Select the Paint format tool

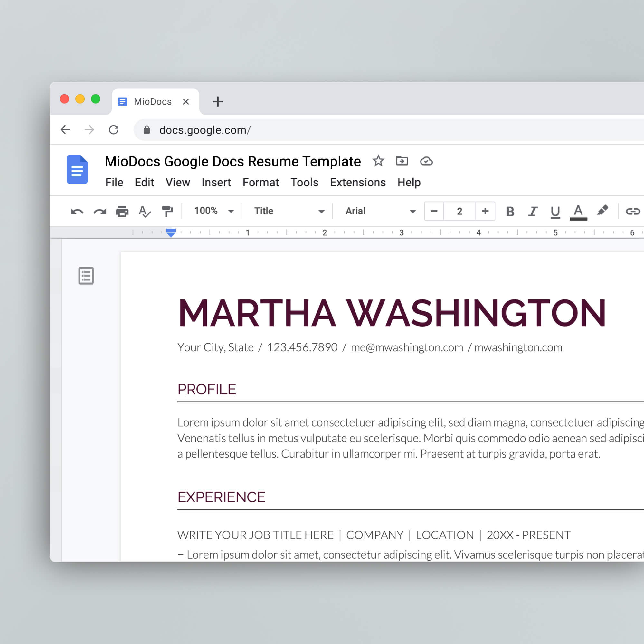pyautogui.click(x=167, y=211)
